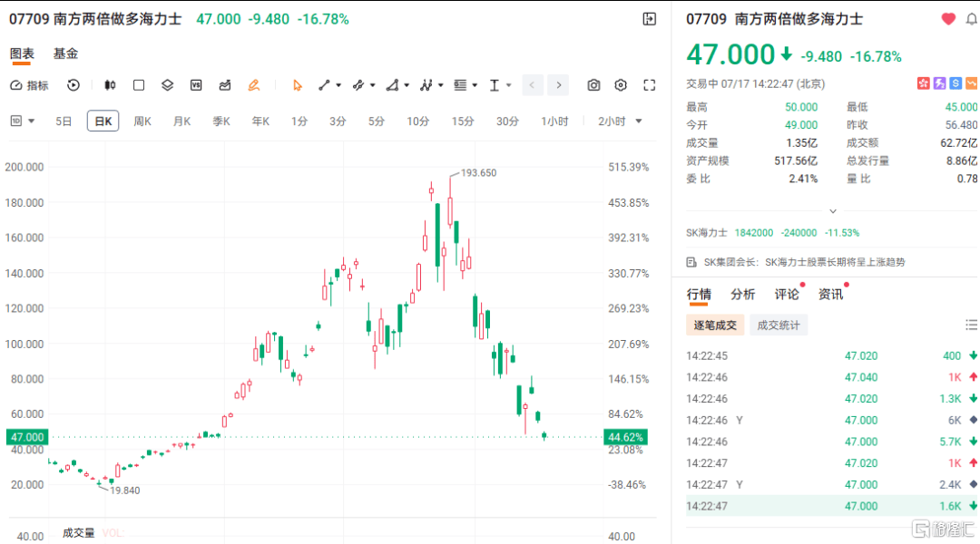Click the pop-out panel icon by the title
Viewport: 980px width, 544px height.
pyautogui.click(x=650, y=19)
